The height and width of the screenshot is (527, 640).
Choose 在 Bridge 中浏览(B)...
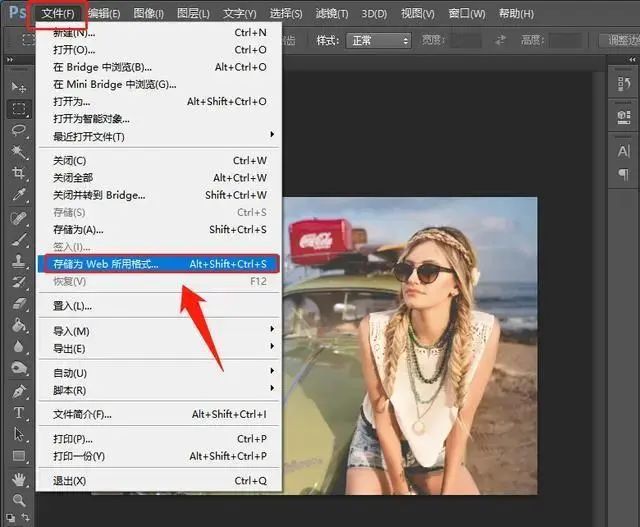pyautogui.click(x=159, y=67)
